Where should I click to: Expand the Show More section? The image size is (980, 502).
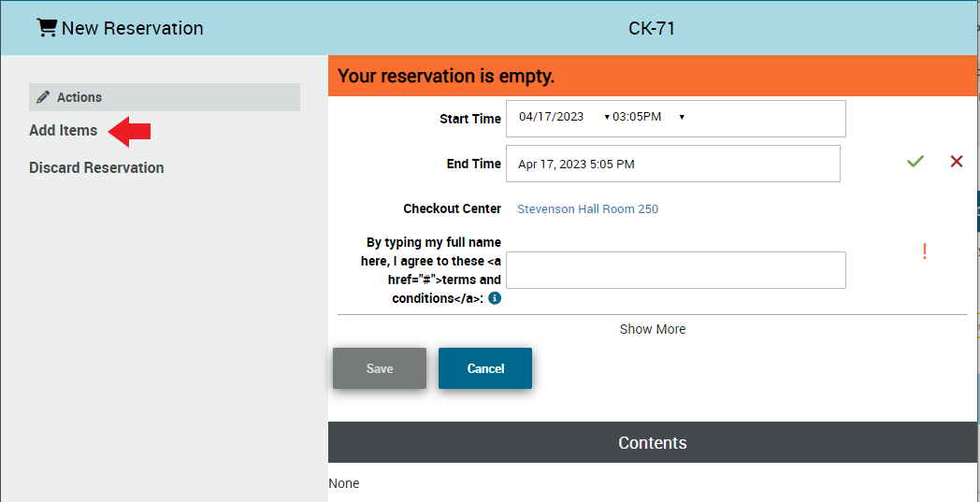(652, 329)
